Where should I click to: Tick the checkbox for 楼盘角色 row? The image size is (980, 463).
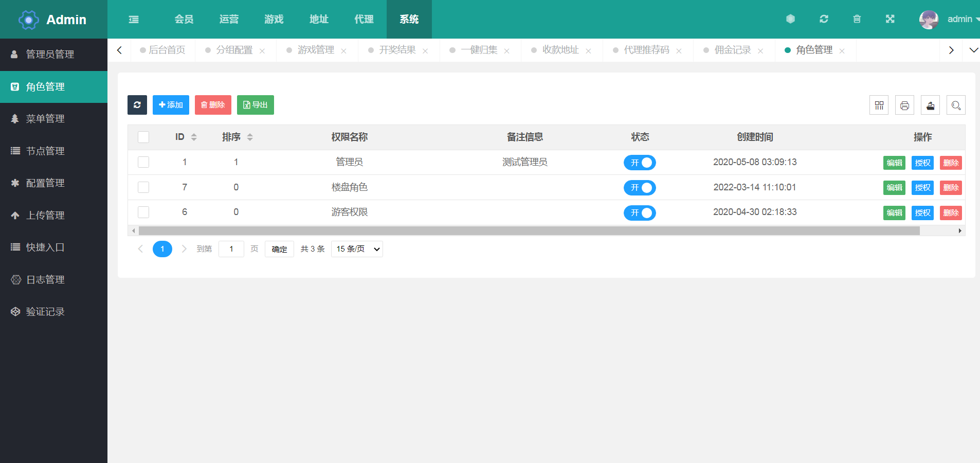pyautogui.click(x=143, y=187)
